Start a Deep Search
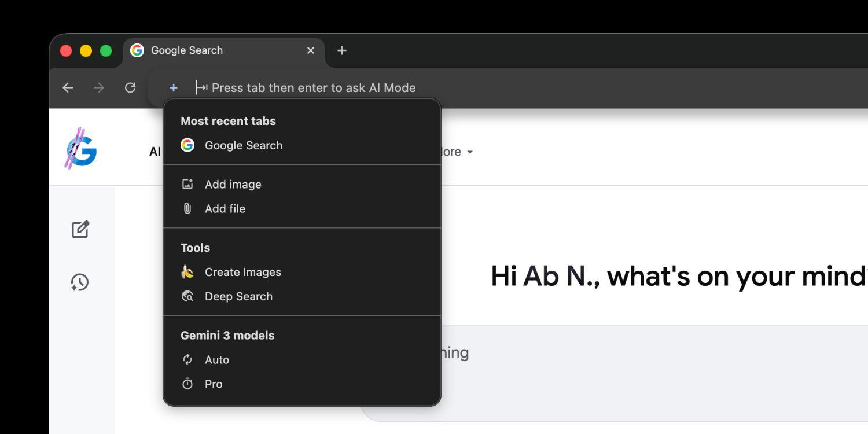Image resolution: width=868 pixels, height=434 pixels. click(238, 296)
